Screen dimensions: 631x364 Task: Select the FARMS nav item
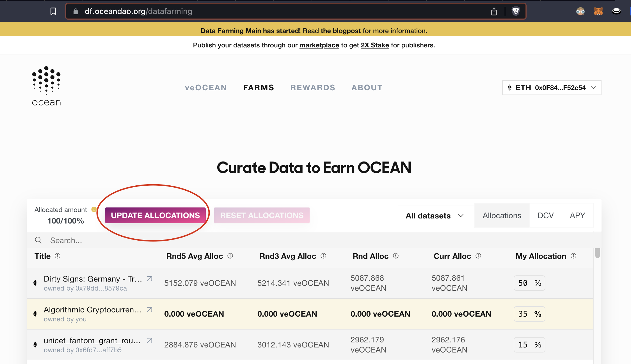pos(259,88)
